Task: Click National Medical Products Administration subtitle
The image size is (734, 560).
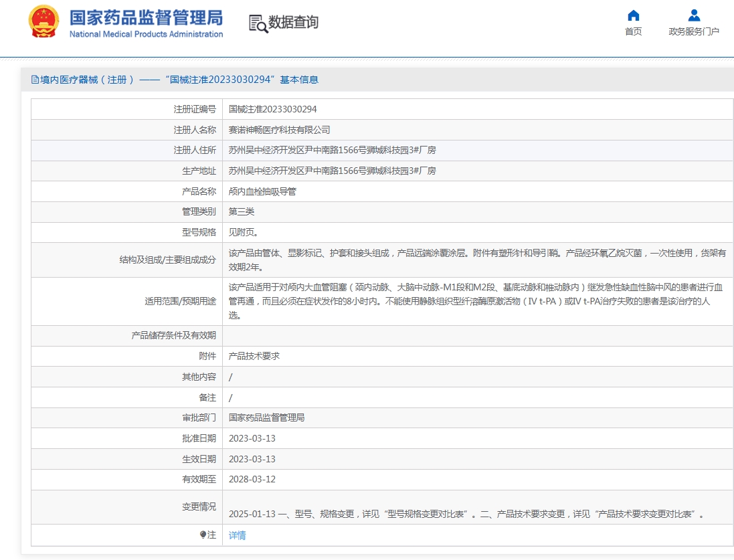Action: tap(146, 34)
